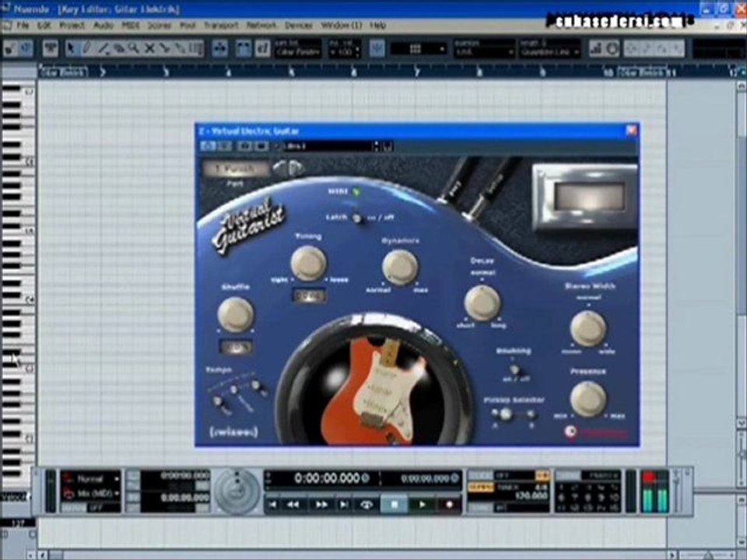Screen dimensions: 747x560
Task: Click the Shuffle knob
Action: click(x=235, y=313)
